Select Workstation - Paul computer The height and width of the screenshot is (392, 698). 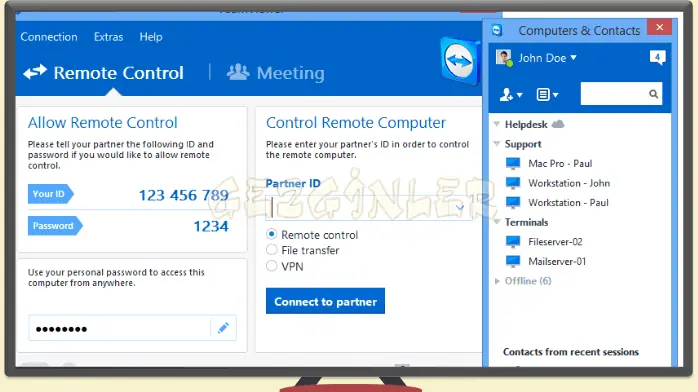click(568, 203)
